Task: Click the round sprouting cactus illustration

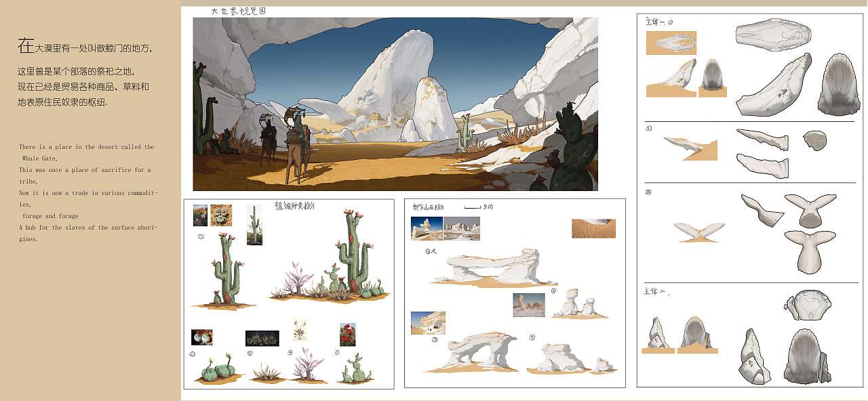Action: click(217, 368)
